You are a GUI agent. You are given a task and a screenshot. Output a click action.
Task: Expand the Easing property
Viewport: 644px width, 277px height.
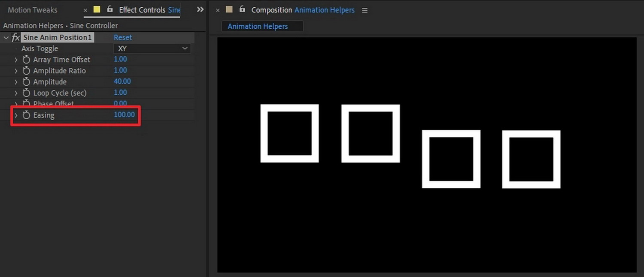pos(16,115)
